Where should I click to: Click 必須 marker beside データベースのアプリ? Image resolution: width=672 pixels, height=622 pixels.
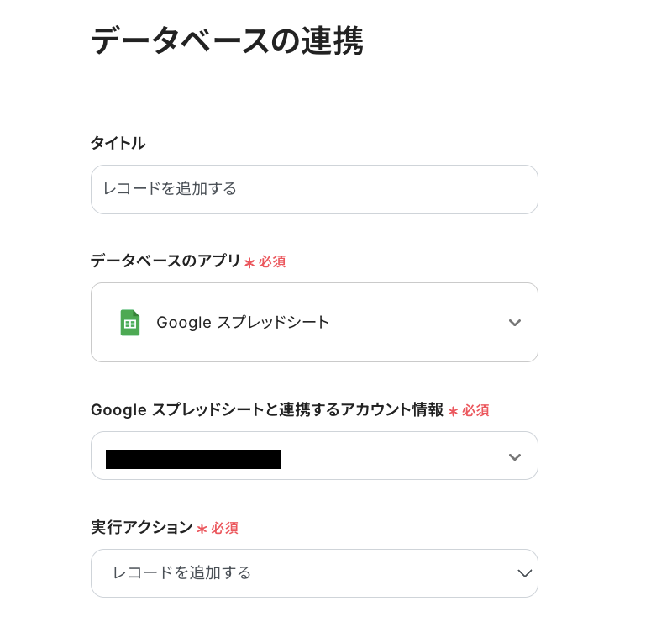[272, 262]
